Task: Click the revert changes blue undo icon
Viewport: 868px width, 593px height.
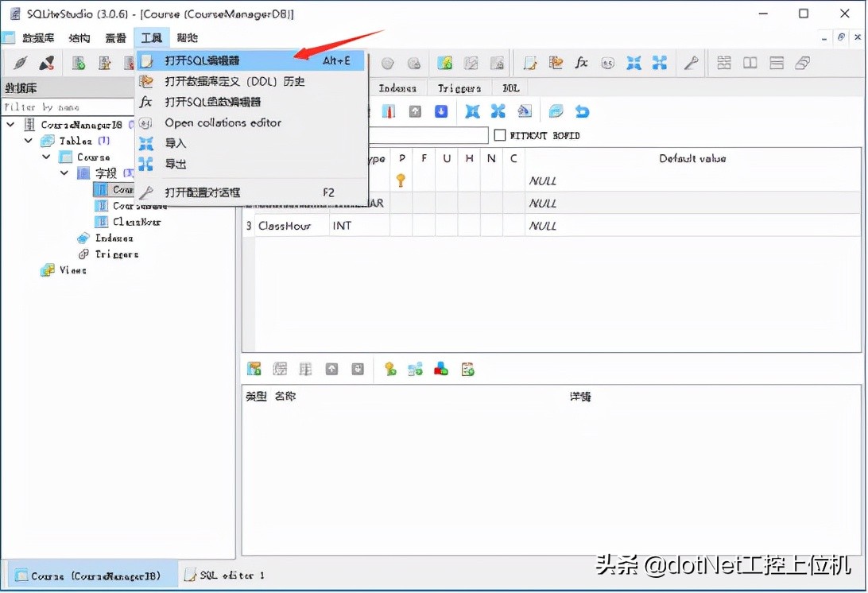Action: click(582, 110)
